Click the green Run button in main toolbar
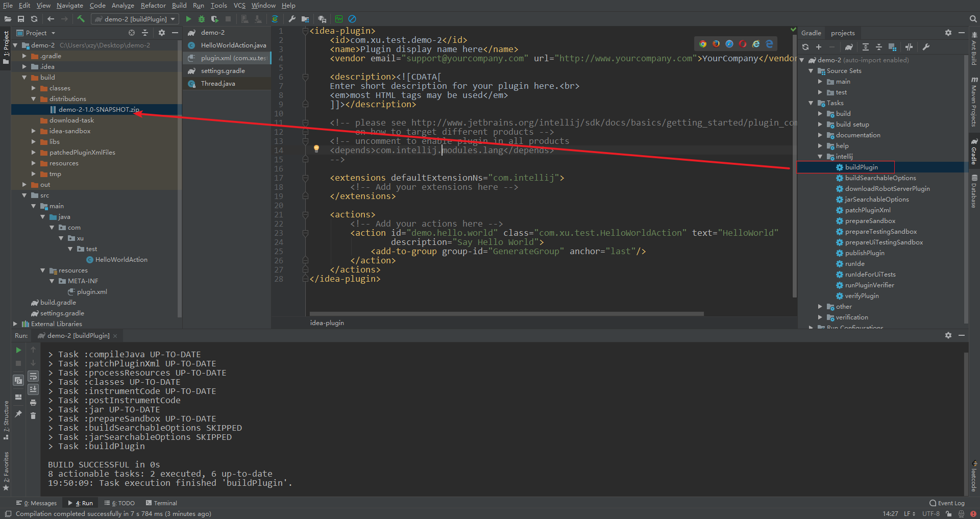 pyautogui.click(x=188, y=19)
